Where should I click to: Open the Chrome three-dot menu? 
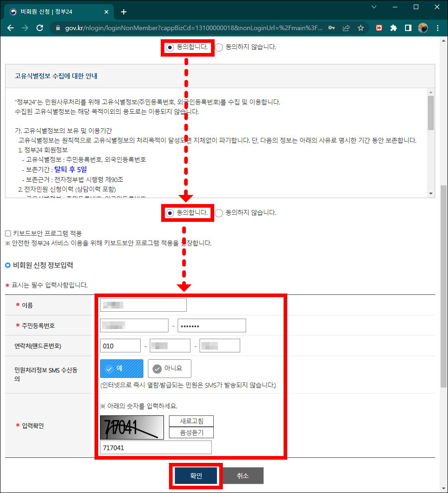[437, 28]
